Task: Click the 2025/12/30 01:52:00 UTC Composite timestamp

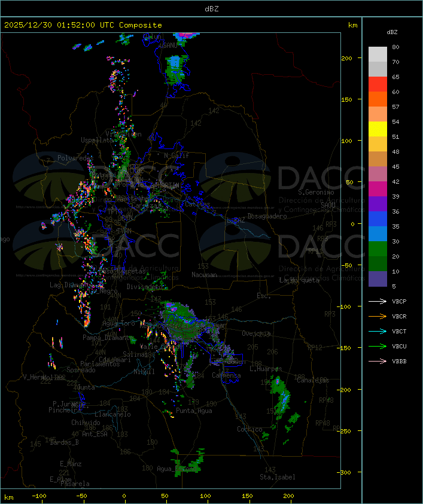Action: [x=83, y=25]
